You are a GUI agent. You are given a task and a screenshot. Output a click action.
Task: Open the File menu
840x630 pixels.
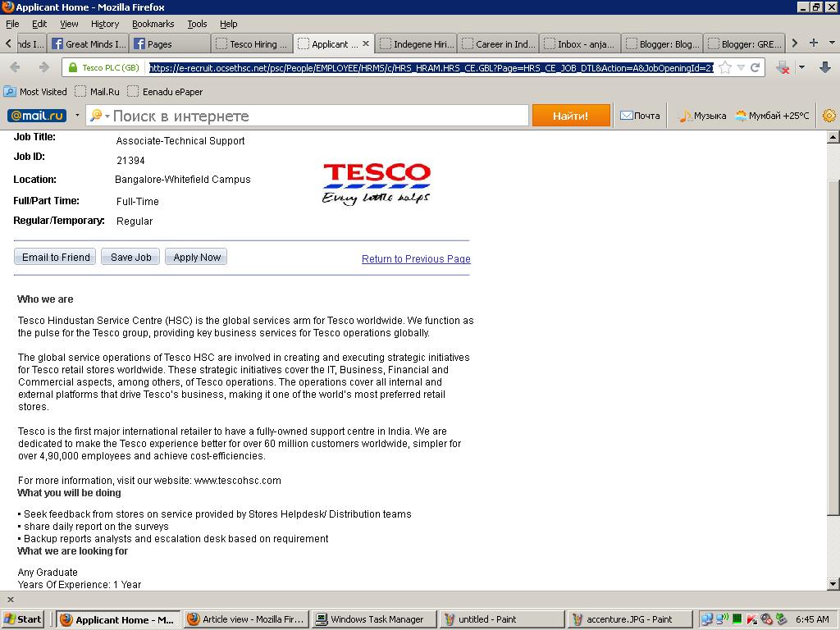click(12, 24)
